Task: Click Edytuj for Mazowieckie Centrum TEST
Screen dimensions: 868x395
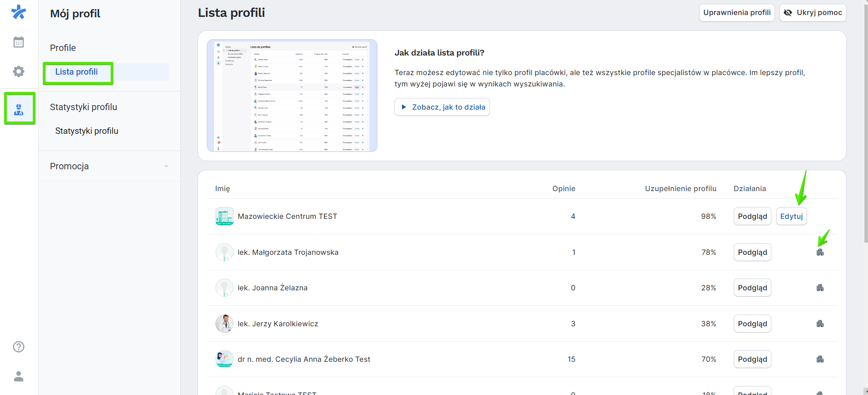Action: point(791,216)
